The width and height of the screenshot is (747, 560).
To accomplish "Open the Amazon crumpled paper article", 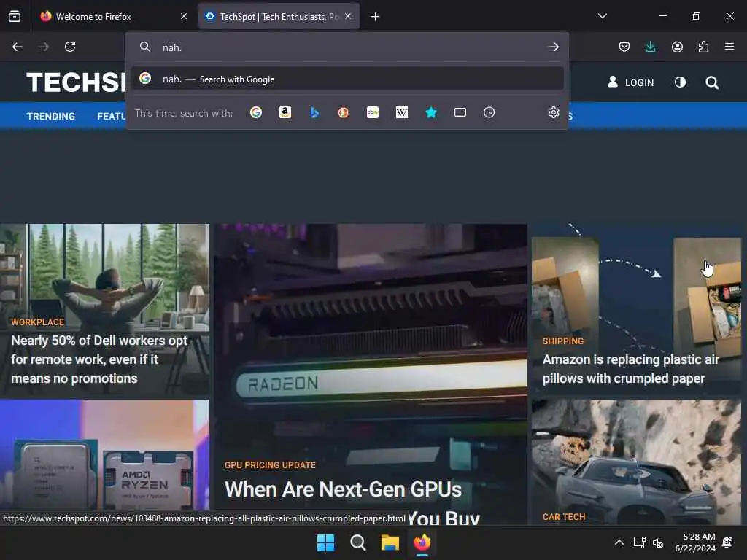I will [x=630, y=369].
